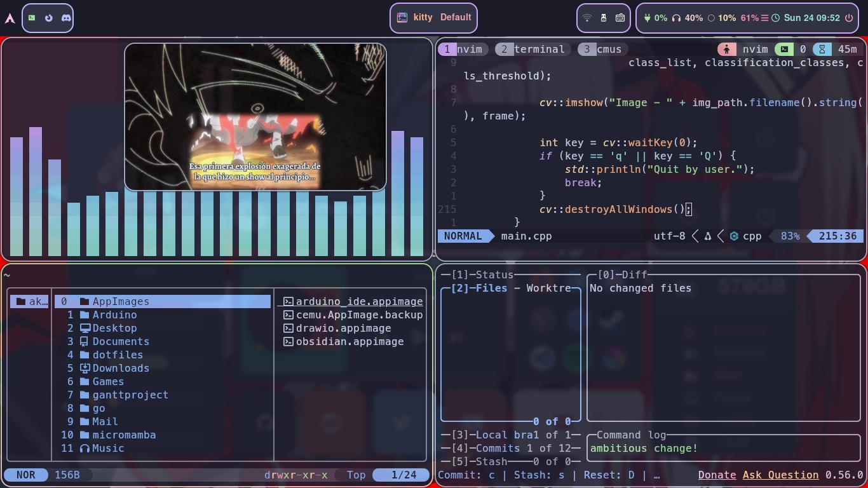868x488 pixels.
Task: Click the brightness circle icon at 10%
Action: click(x=711, y=18)
